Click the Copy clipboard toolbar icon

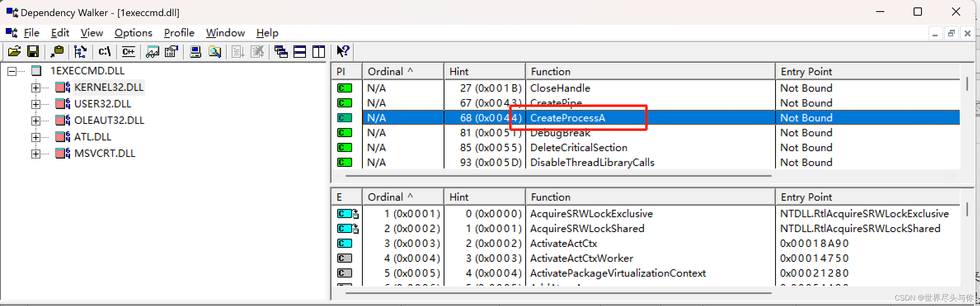coord(57,52)
